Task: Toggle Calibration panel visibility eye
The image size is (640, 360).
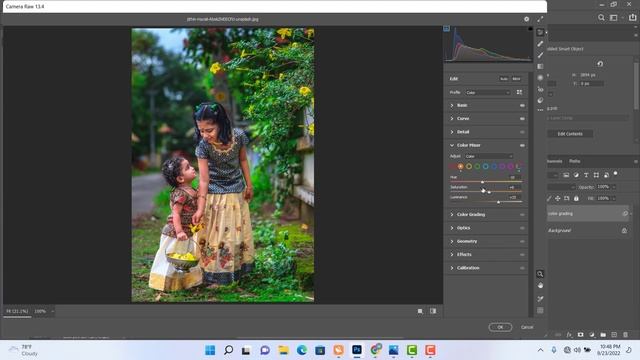Action: 522,268
